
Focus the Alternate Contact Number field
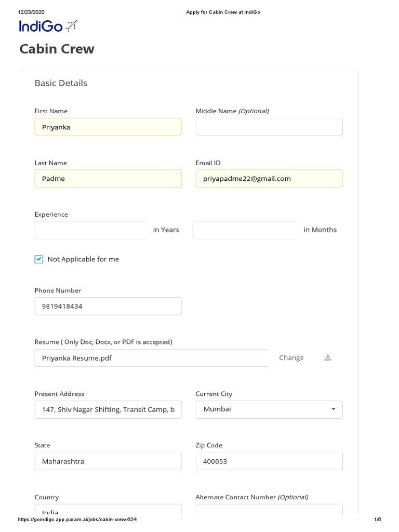coord(269,511)
